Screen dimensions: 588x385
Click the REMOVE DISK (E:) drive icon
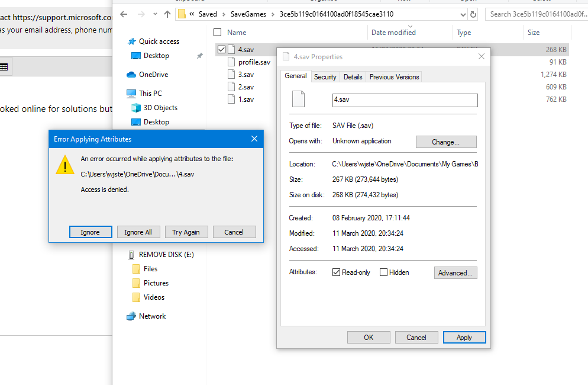tap(131, 255)
